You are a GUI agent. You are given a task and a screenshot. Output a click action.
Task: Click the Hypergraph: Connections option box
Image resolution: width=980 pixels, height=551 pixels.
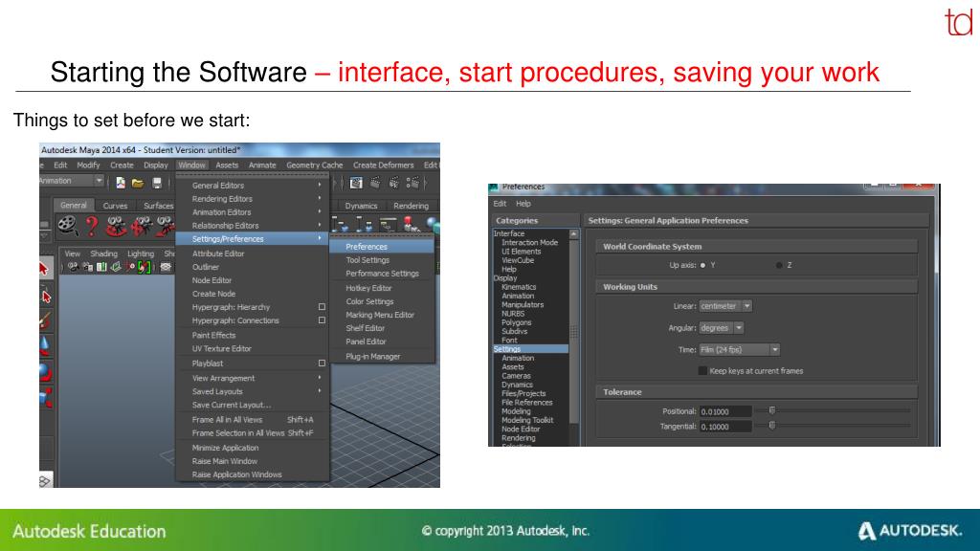click(x=322, y=320)
